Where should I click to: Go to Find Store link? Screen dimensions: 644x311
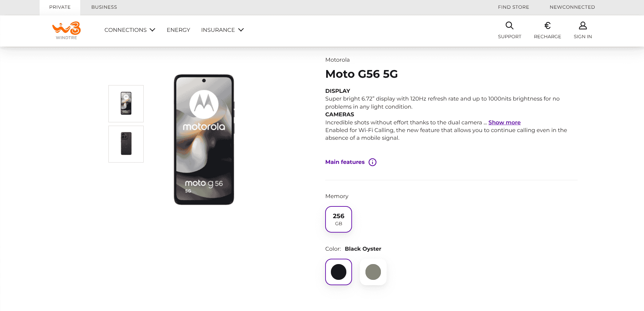(x=513, y=7)
